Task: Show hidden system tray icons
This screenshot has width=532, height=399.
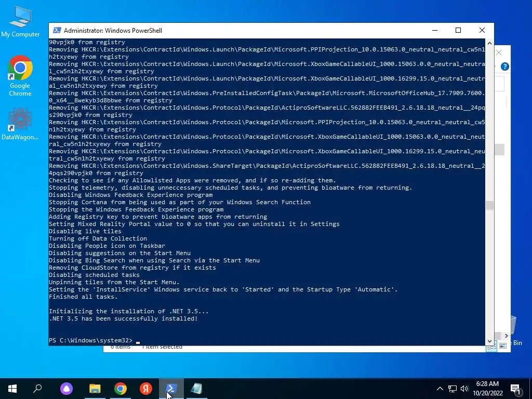Action: [x=440, y=389]
